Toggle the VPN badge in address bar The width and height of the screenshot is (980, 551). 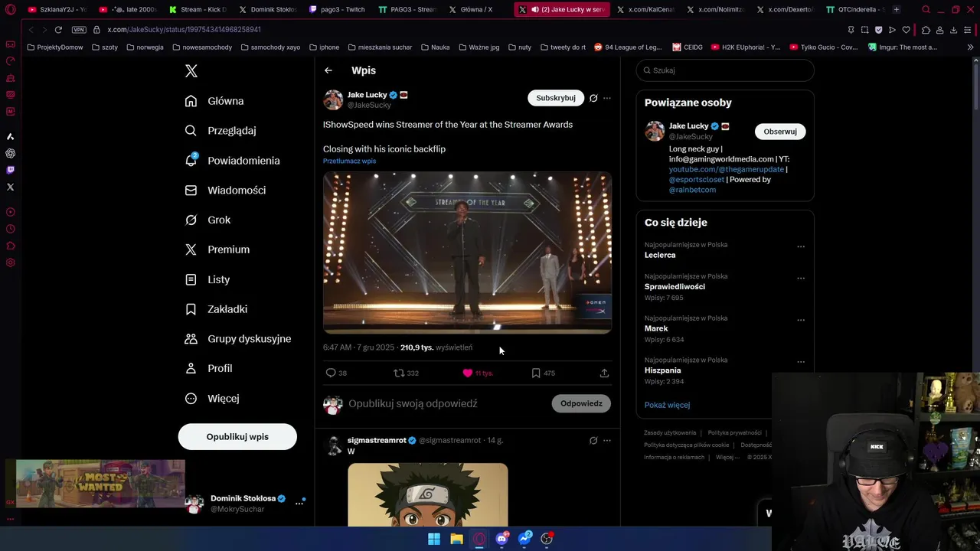[x=79, y=30]
